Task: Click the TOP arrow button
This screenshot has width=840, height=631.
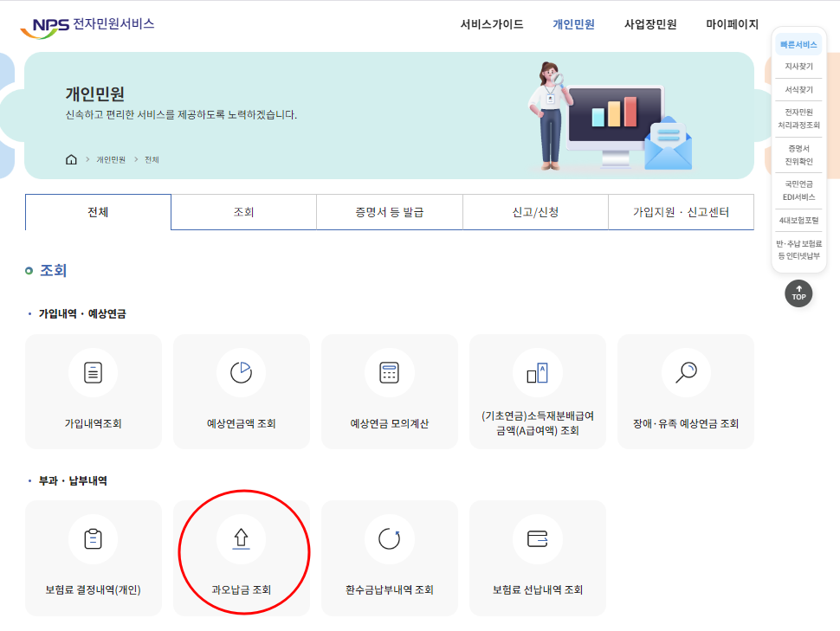Action: point(798,293)
